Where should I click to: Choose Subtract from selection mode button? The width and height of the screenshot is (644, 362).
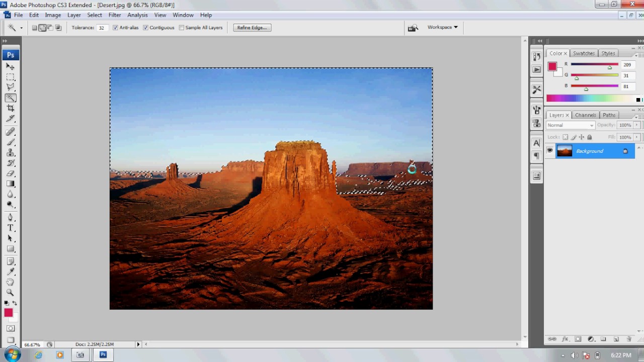coord(50,28)
